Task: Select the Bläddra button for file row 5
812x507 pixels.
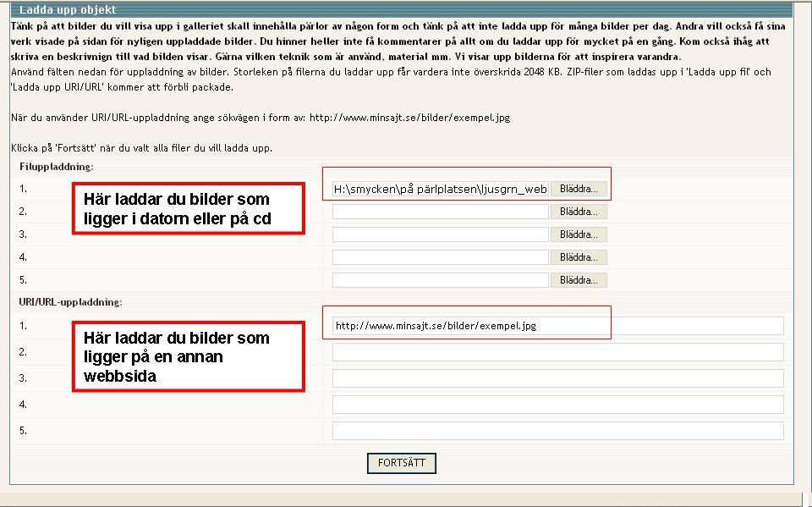Action: 579,280
